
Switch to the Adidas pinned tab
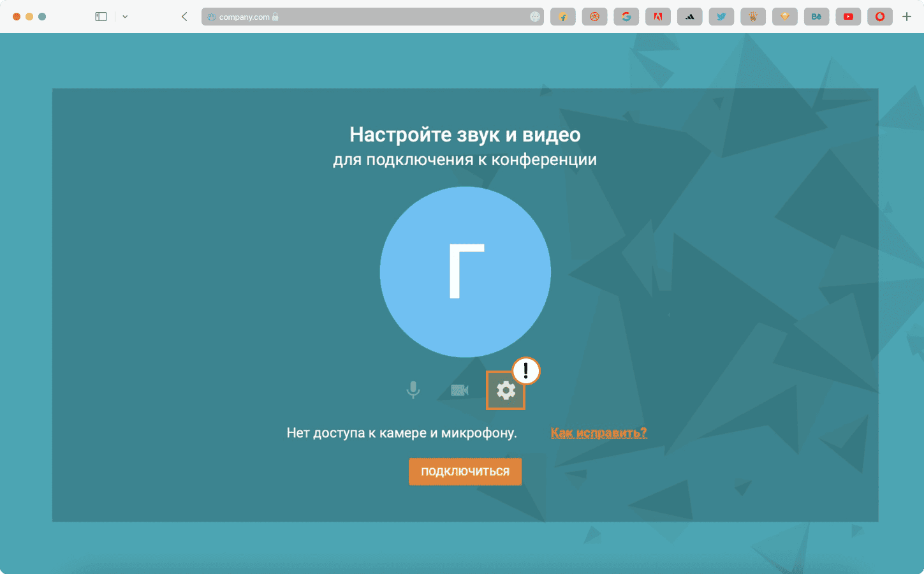[x=690, y=17]
